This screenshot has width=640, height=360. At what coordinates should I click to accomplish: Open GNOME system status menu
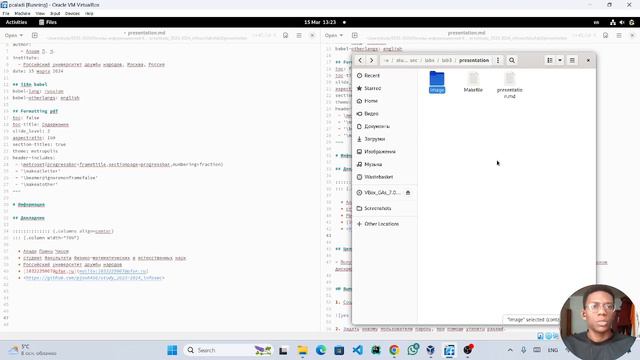tap(622, 22)
